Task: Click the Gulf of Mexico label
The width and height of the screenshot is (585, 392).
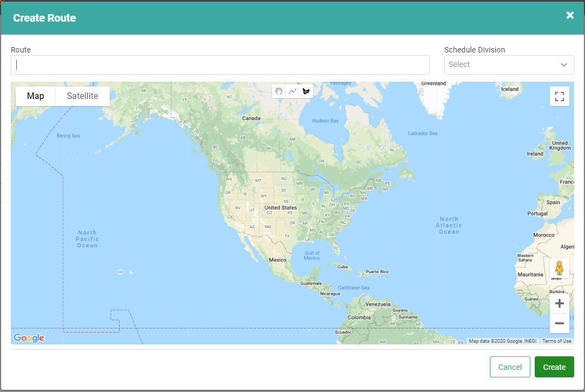Action: tap(312, 256)
